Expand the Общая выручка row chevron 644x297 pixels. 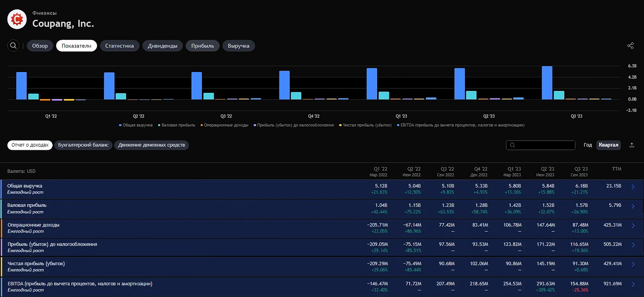[633, 187]
